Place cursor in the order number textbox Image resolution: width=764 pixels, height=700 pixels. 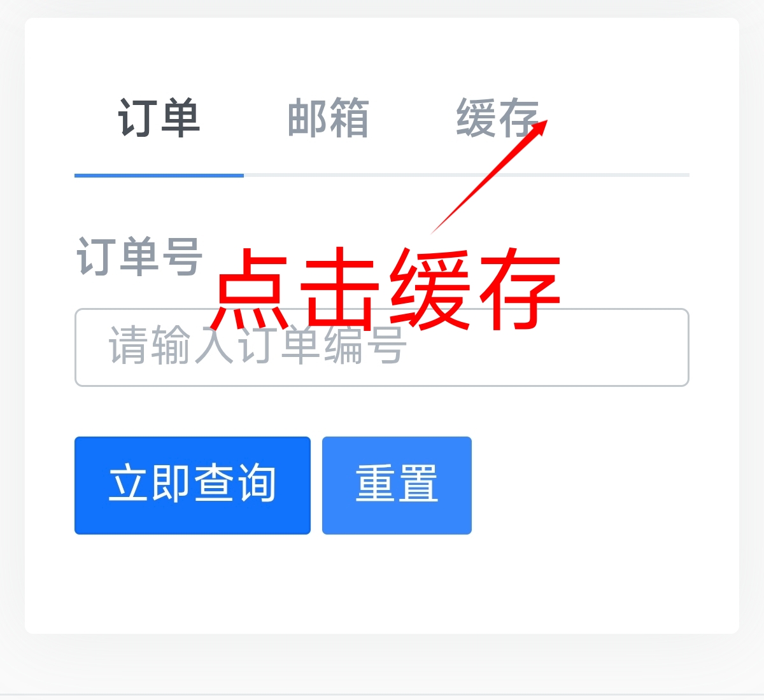coord(382,347)
